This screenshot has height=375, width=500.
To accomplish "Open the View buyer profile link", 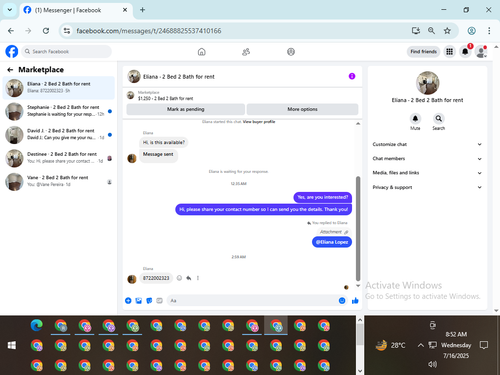I will coord(259,122).
